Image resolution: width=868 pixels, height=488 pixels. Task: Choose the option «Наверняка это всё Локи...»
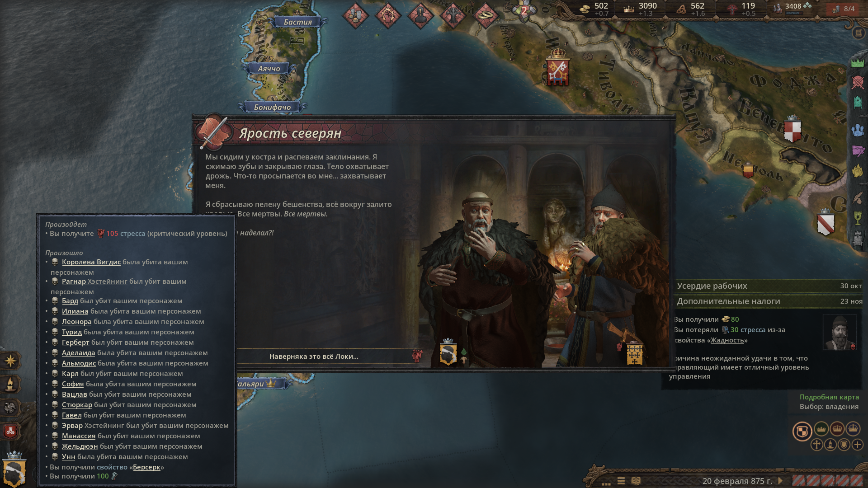314,356
